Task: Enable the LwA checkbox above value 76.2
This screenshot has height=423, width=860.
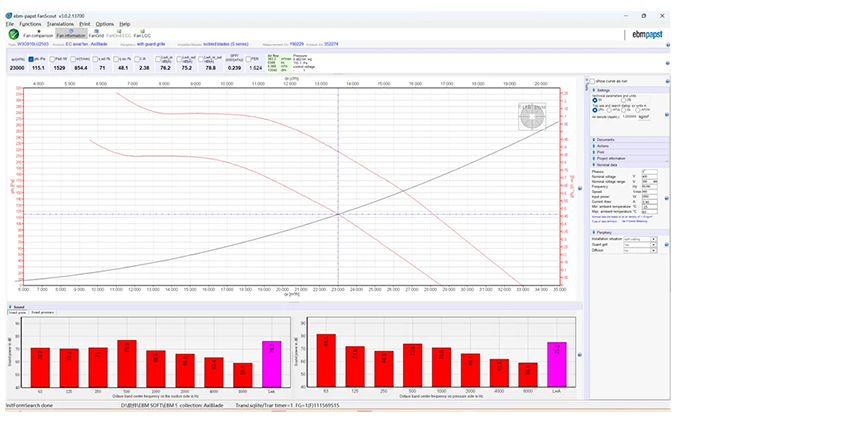Action: [x=158, y=59]
